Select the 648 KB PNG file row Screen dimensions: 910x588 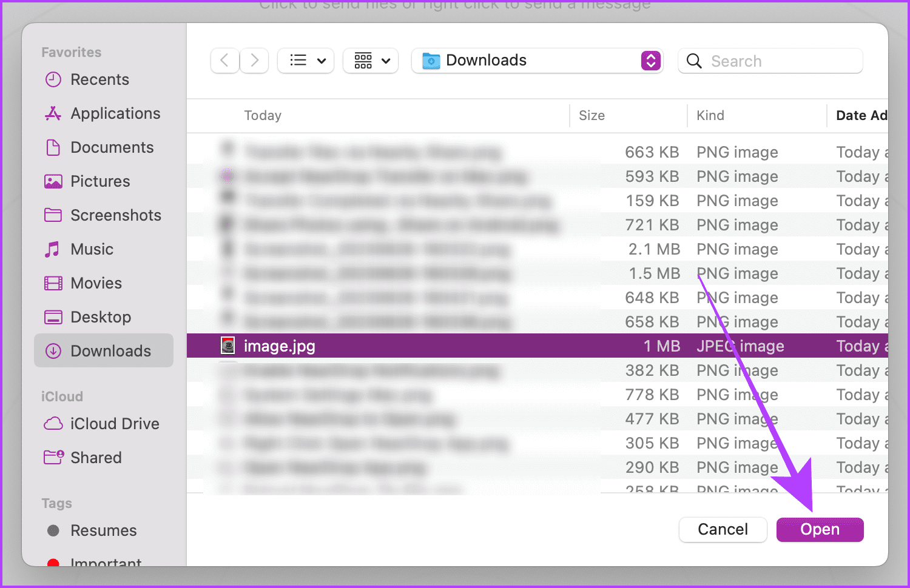[538, 298]
